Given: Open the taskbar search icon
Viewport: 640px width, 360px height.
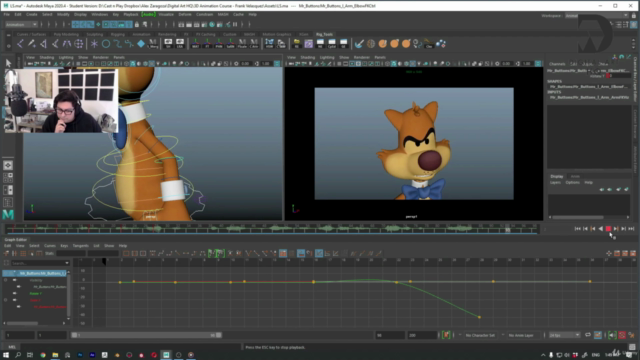Looking at the screenshot, I should click(18, 355).
